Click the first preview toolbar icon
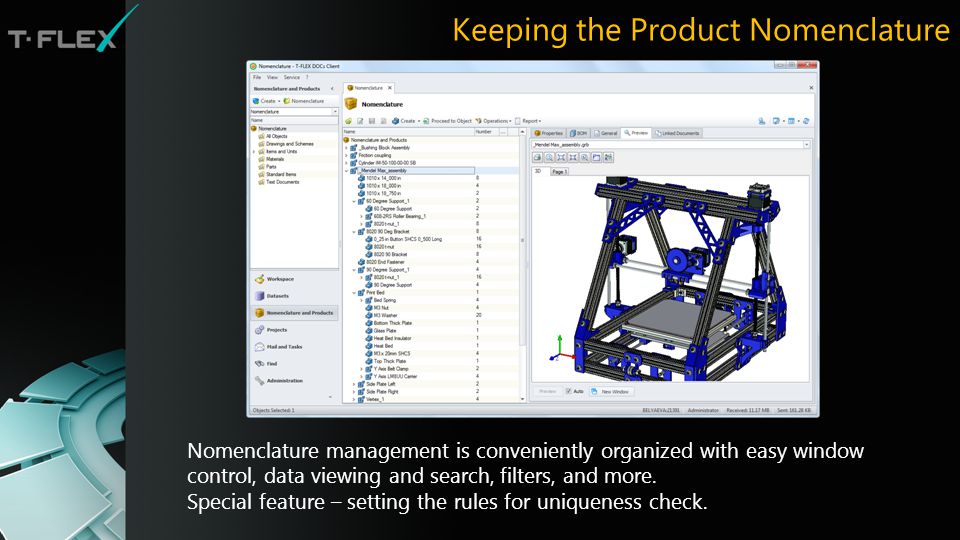The height and width of the screenshot is (540, 960). 538,157
